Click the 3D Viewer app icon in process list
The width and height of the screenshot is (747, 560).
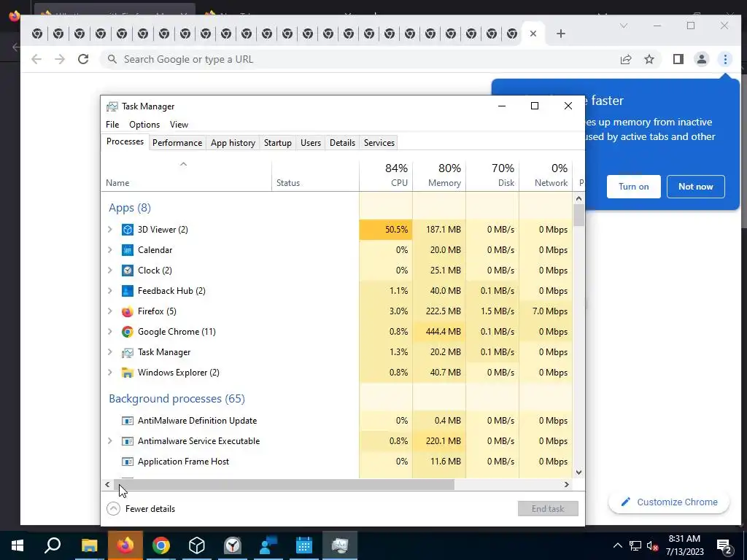(127, 230)
